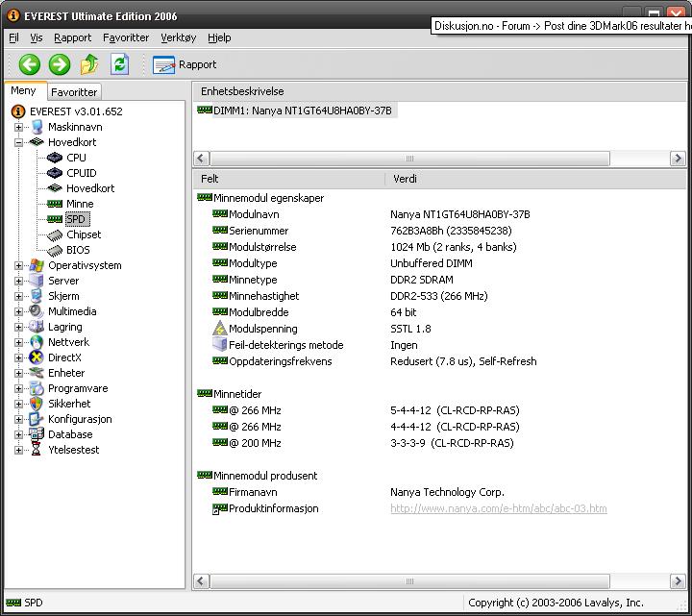Viewport: 692px width, 616px height.
Task: Open the Fil menu
Action: [x=13, y=37]
